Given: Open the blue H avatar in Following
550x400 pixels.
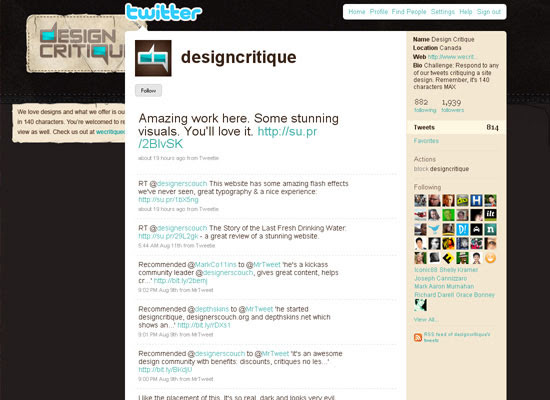Looking at the screenshot, I should (476, 200).
